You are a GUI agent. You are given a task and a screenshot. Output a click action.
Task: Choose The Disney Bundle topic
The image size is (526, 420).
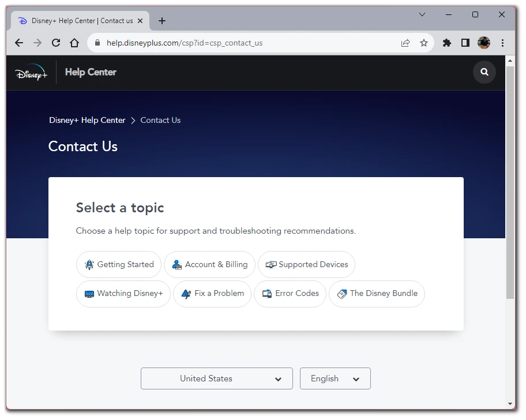pyautogui.click(x=377, y=294)
